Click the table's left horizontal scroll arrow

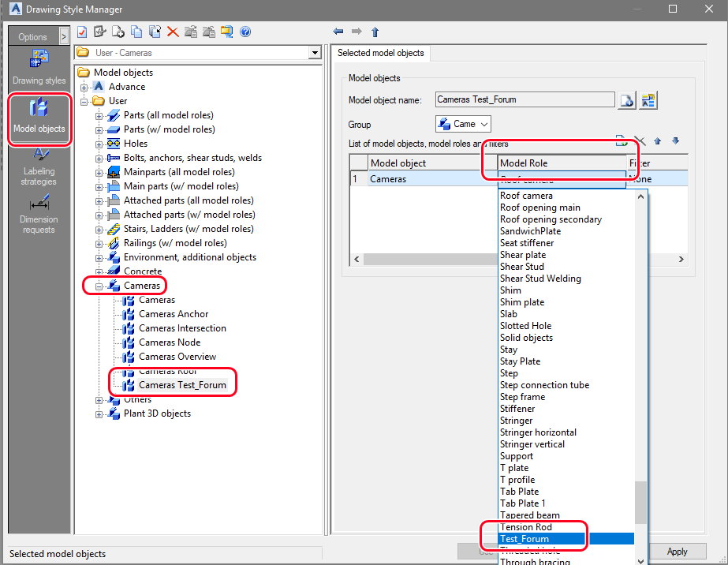tap(357, 260)
